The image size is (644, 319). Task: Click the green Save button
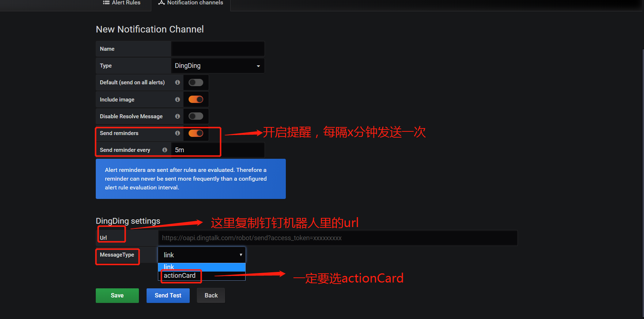tap(117, 296)
